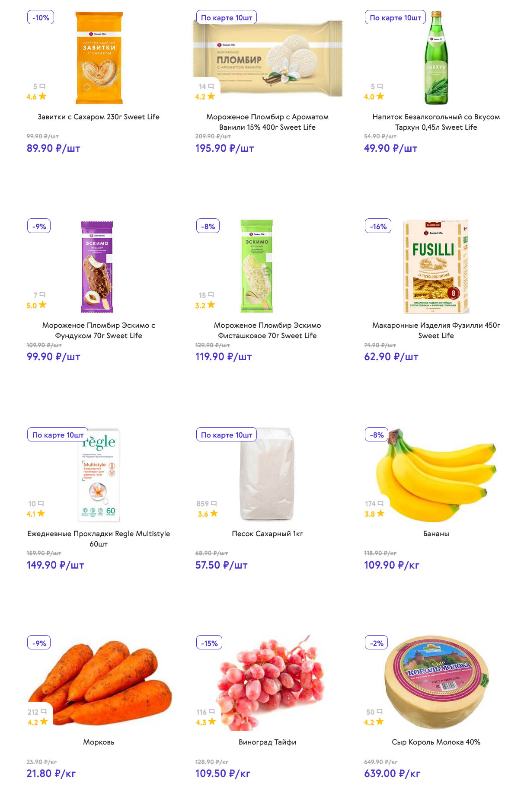Click the review comment icon on Песок Сахарный
The image size is (524, 812).
click(214, 504)
